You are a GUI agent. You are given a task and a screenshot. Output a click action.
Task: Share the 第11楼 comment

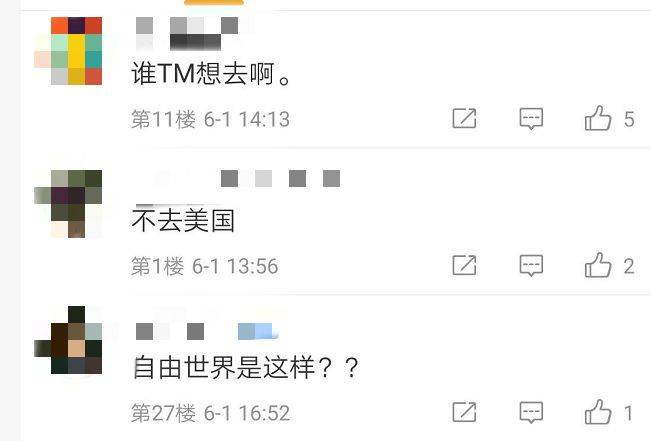tap(464, 118)
